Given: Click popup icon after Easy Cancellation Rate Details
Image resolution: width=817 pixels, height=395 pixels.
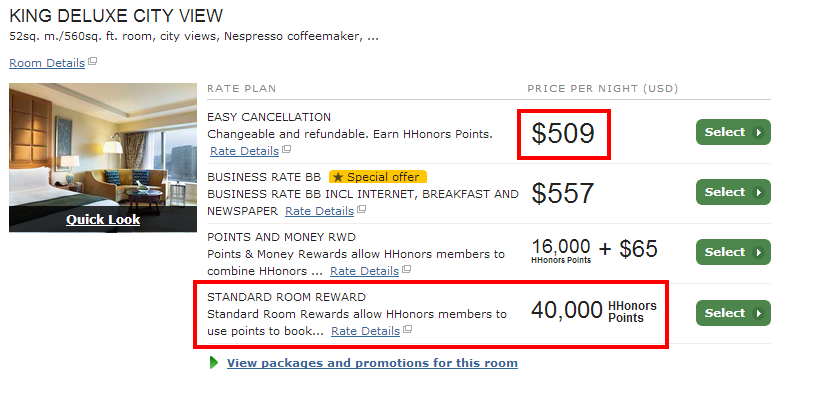Looking at the screenshot, I should (287, 150).
